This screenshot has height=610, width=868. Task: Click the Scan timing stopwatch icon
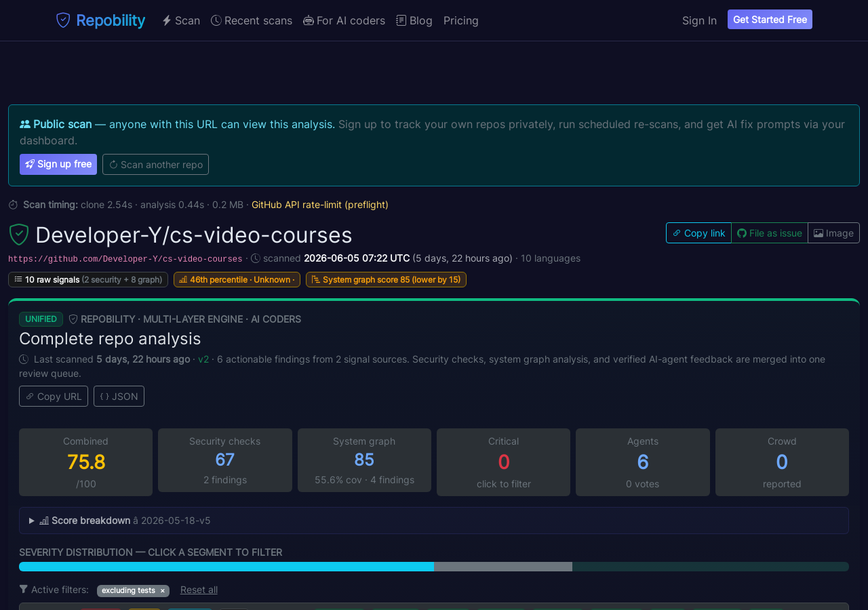point(13,205)
